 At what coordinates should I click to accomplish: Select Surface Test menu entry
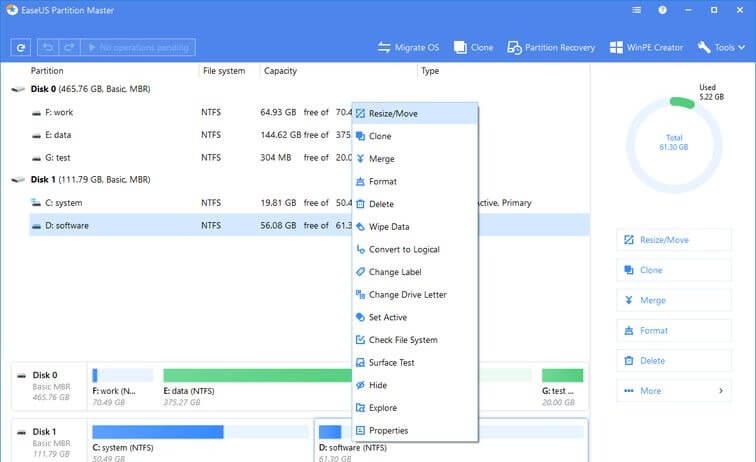point(415,363)
